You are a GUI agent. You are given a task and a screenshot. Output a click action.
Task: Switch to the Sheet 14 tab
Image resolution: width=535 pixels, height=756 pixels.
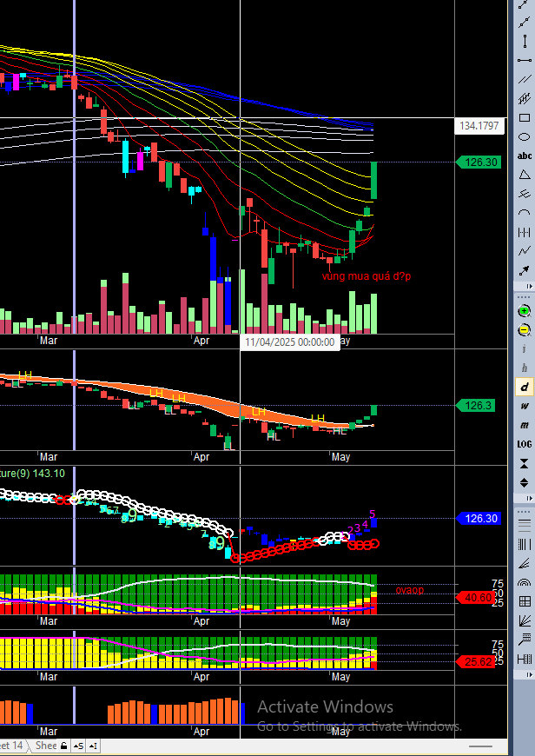coord(11,746)
